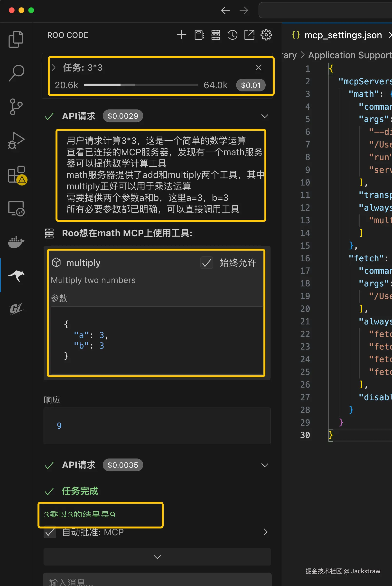
Task: Click the 输入消息 message input box
Action: [157, 580]
